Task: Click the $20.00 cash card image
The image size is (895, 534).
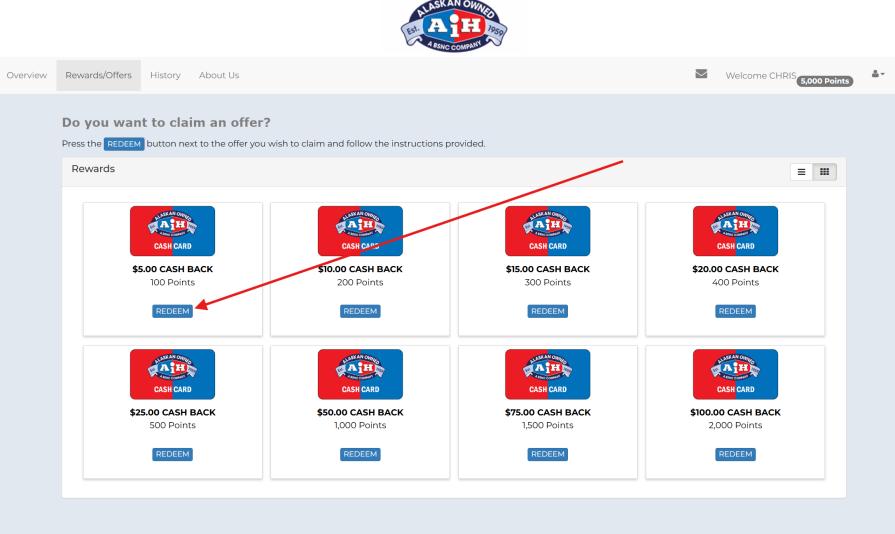Action: pos(735,231)
